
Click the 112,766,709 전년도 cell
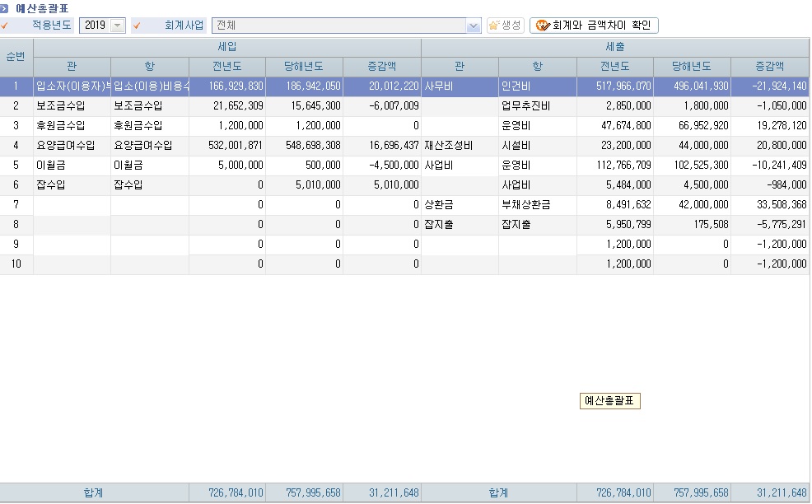[615, 166]
